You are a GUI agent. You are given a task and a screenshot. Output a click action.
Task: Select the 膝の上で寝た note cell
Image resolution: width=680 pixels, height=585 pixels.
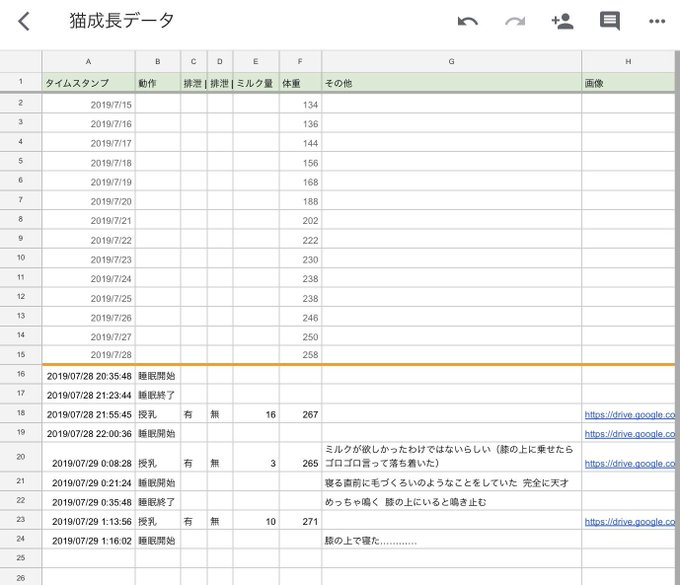click(x=451, y=541)
